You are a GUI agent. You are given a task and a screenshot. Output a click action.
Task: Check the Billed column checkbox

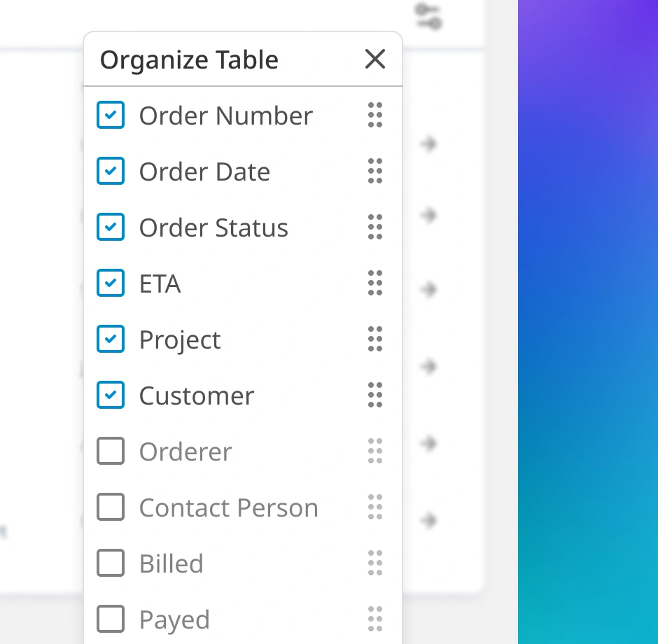111,563
